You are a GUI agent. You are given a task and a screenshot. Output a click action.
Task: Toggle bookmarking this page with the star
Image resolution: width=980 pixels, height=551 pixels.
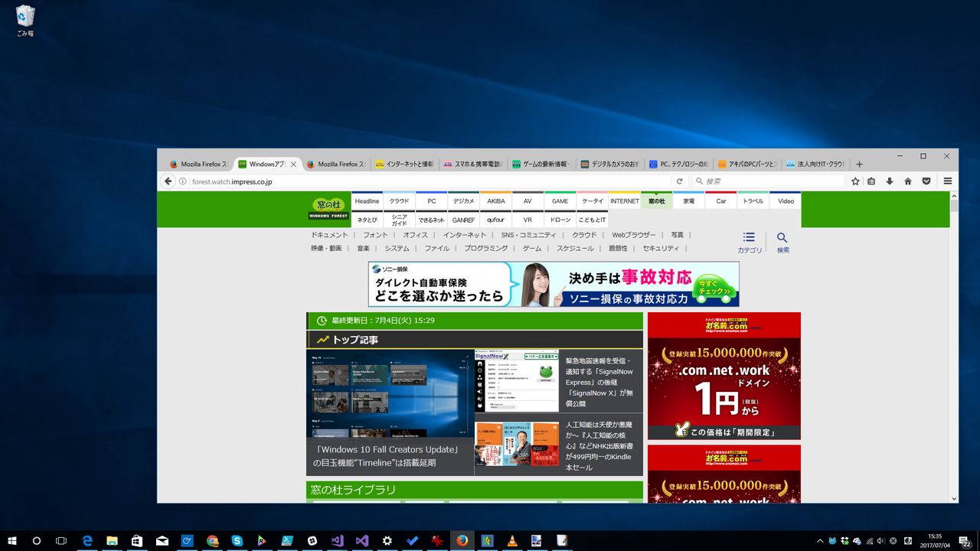coord(855,181)
